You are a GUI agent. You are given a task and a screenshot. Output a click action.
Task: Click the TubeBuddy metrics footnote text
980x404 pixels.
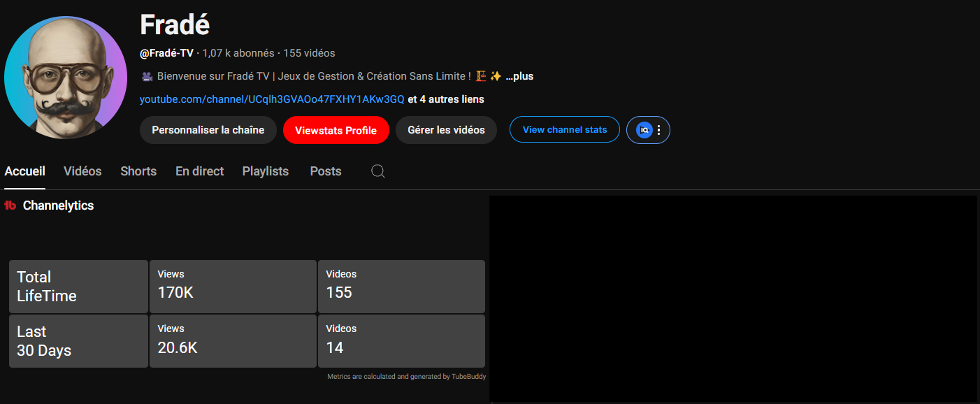[407, 377]
